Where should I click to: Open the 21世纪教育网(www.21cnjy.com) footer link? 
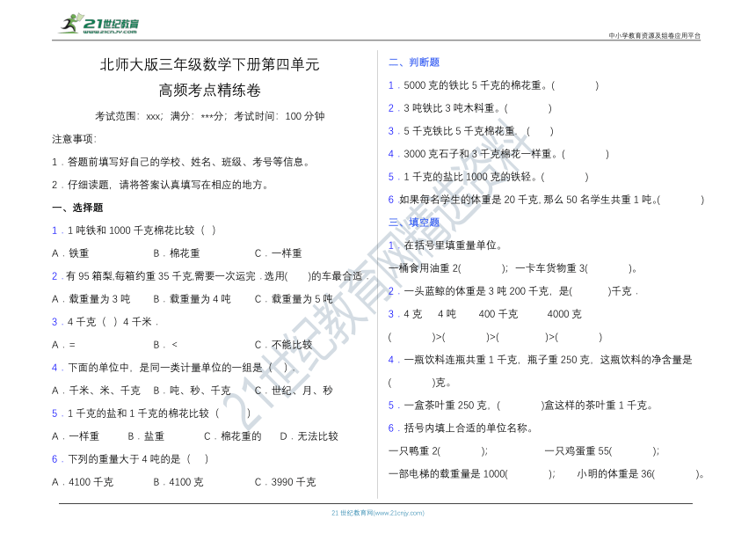(377, 513)
